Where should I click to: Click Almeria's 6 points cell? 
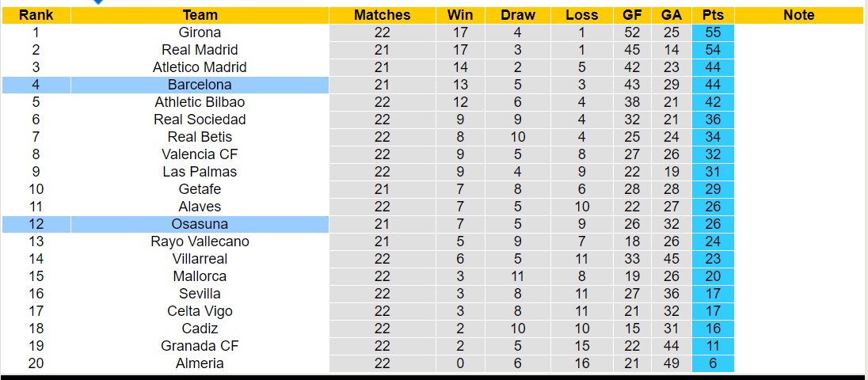[x=712, y=363]
